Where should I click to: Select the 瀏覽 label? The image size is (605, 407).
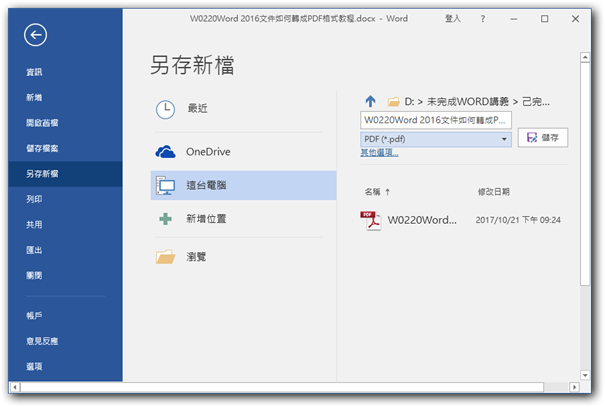tap(196, 257)
